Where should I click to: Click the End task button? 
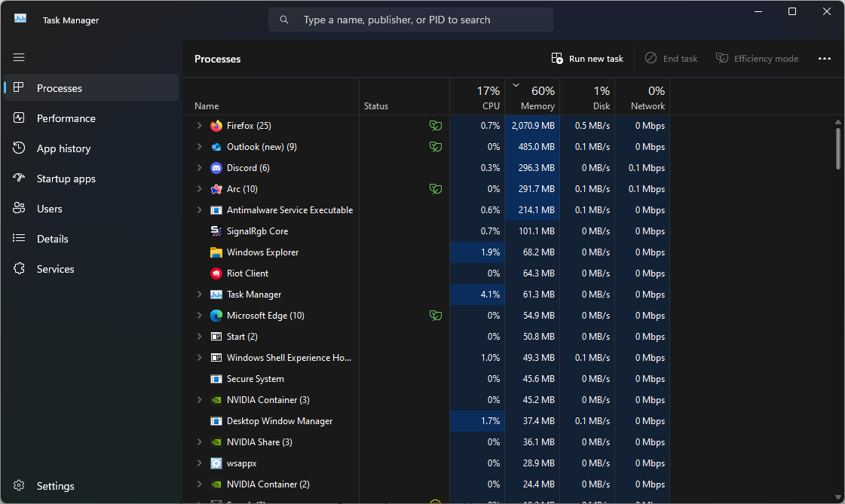pos(672,58)
